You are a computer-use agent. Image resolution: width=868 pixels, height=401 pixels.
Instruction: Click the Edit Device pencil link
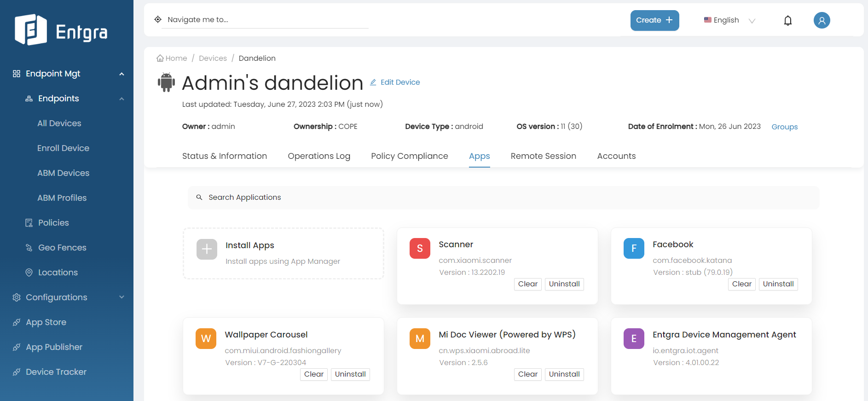[x=395, y=82]
